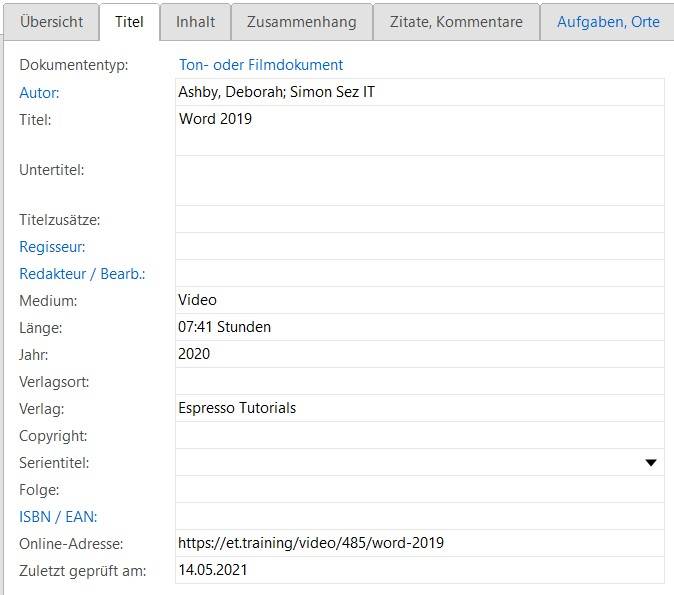Focus the empty Regisseur field
The image size is (674, 595).
(x=420, y=246)
